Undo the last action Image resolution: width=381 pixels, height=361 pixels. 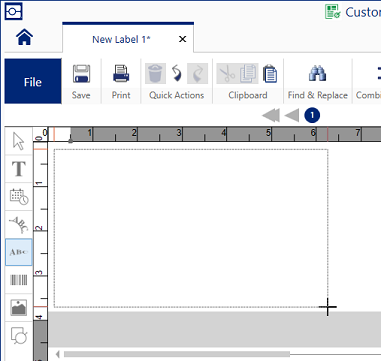click(x=177, y=74)
